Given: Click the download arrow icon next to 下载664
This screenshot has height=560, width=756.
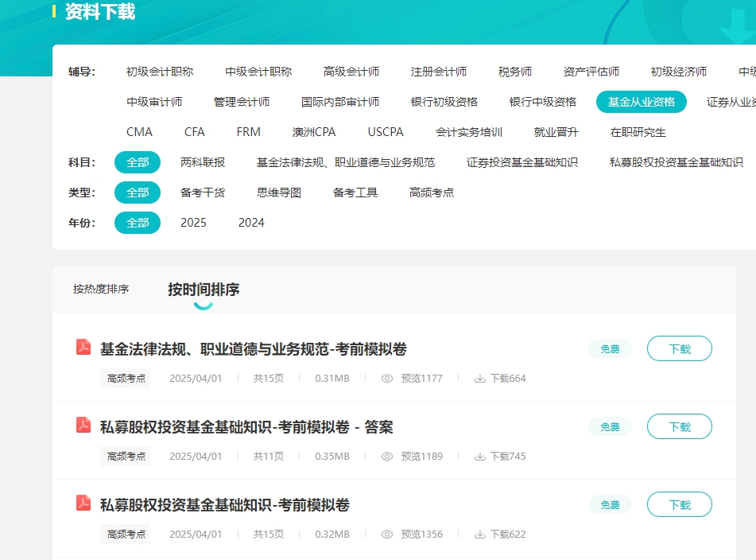Looking at the screenshot, I should (480, 379).
